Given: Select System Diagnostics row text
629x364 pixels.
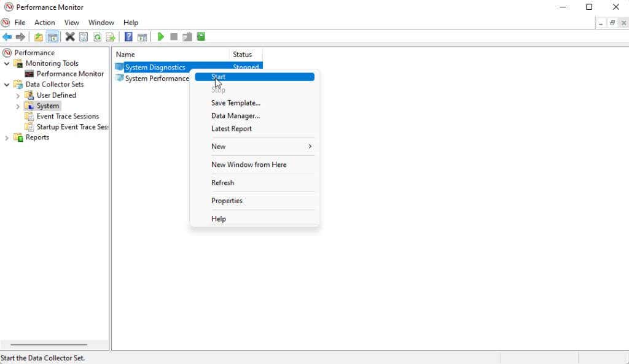Looking at the screenshot, I should pyautogui.click(x=155, y=68).
